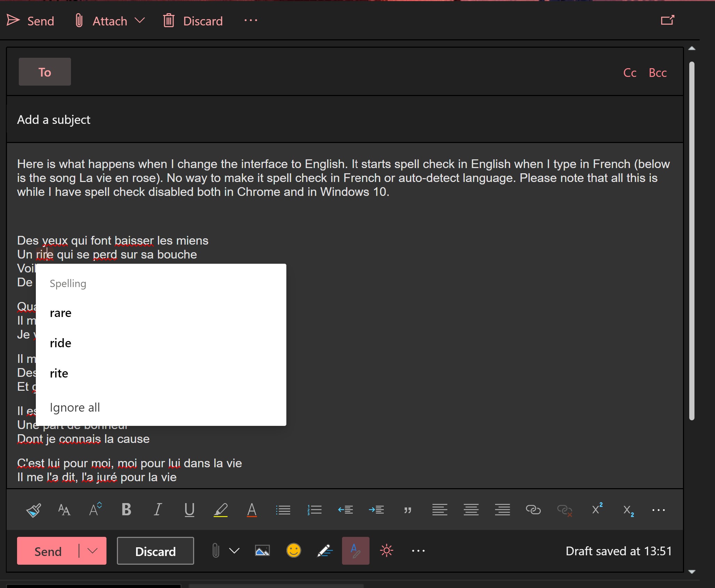The width and height of the screenshot is (715, 588).
Task: Insert pictures inline
Action: tap(262, 551)
